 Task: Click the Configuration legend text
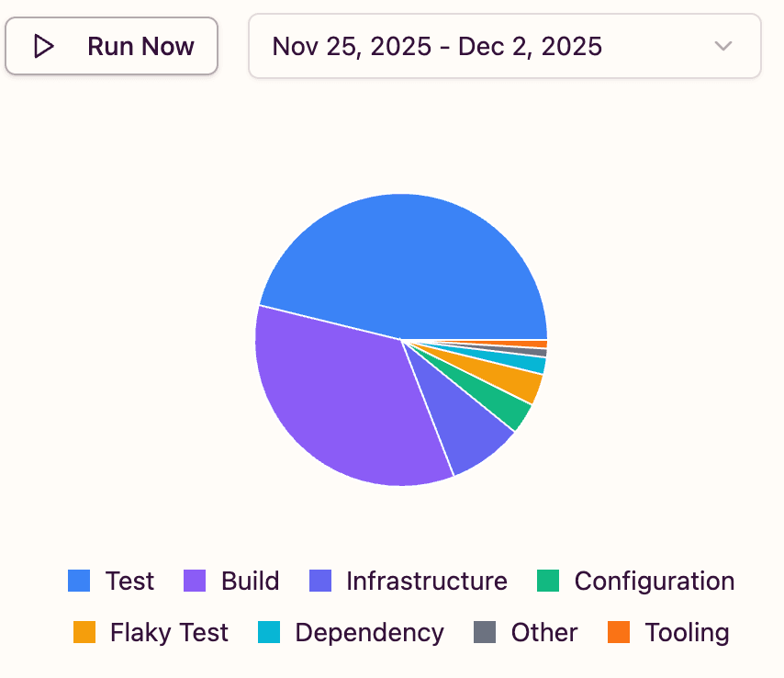(654, 581)
